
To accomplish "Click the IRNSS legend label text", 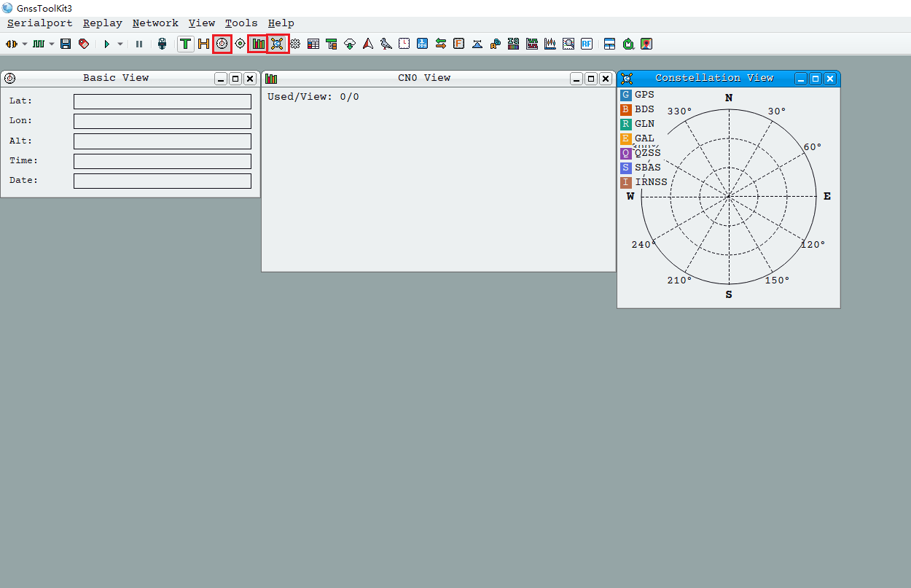I will coord(651,182).
